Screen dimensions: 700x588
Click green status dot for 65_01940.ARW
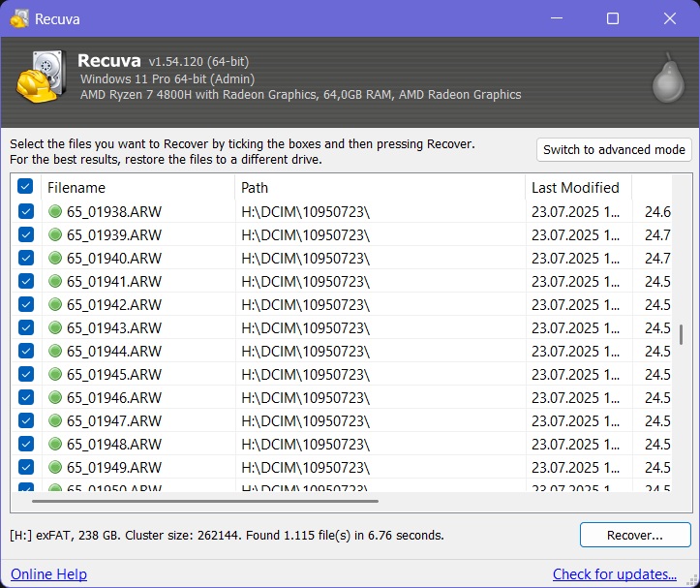pos(55,258)
